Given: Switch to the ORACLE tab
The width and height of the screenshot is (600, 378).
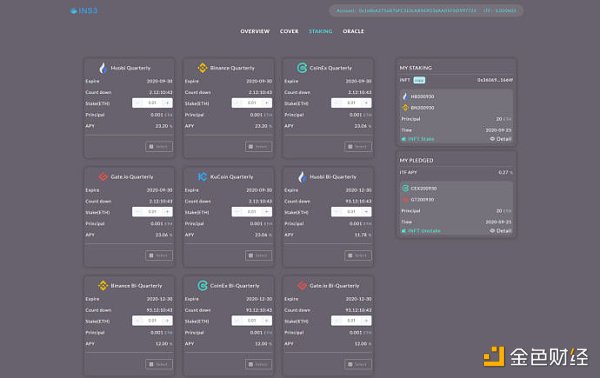Looking at the screenshot, I should point(353,31).
